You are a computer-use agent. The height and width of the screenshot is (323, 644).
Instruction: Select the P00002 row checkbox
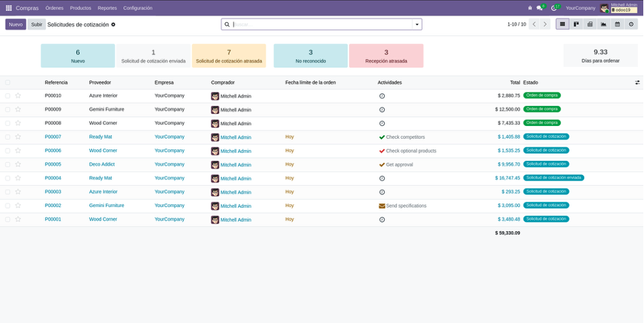tap(8, 206)
